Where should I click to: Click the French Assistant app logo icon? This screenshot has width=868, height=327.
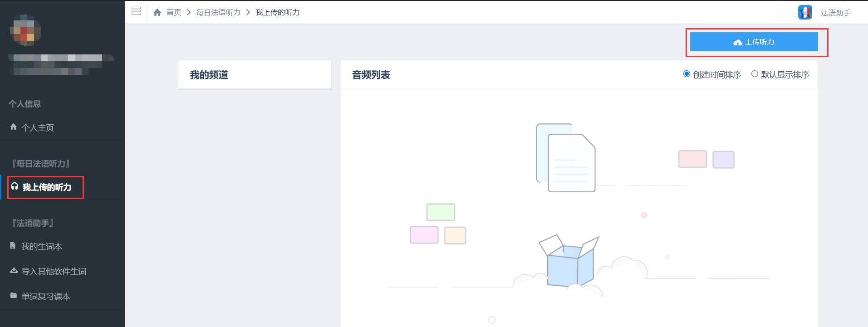(804, 12)
